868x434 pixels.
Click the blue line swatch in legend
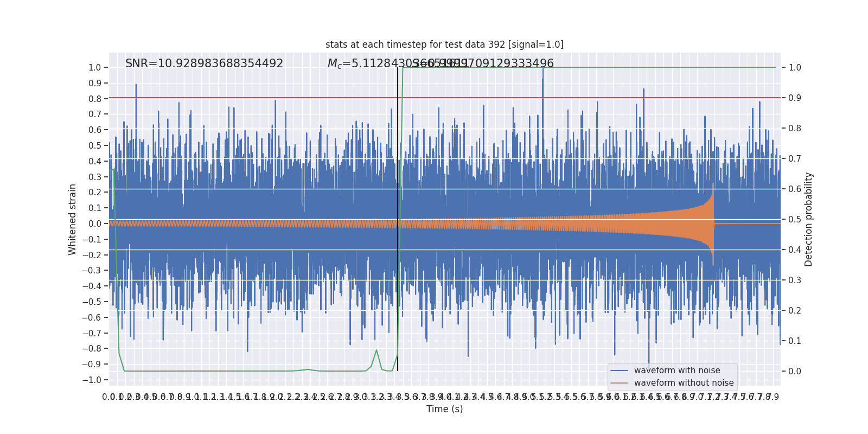[x=619, y=371]
